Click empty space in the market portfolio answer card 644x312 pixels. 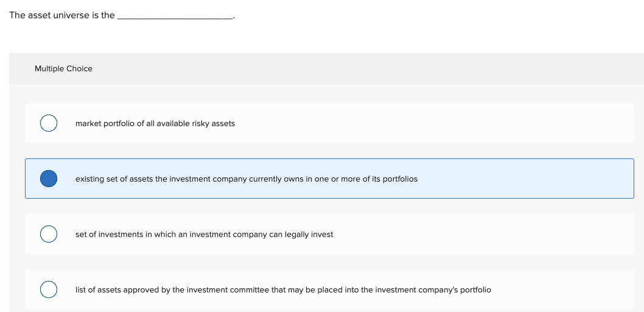tap(426, 124)
